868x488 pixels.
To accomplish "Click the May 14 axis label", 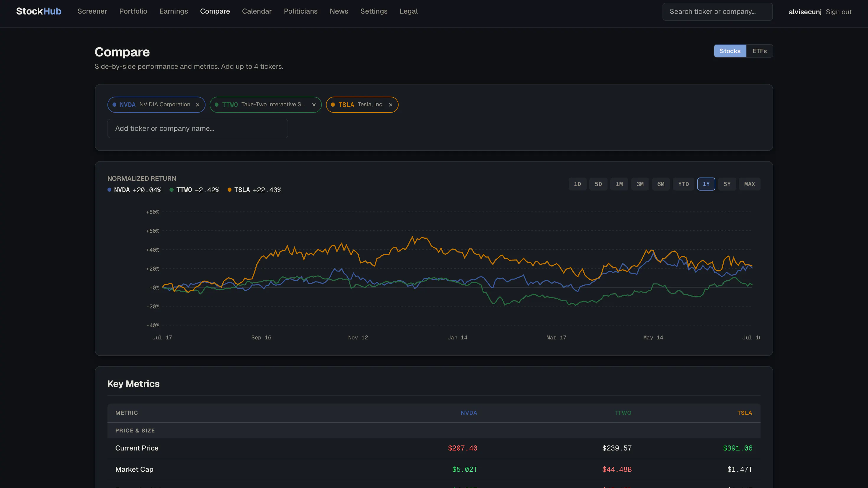I will pos(653,338).
